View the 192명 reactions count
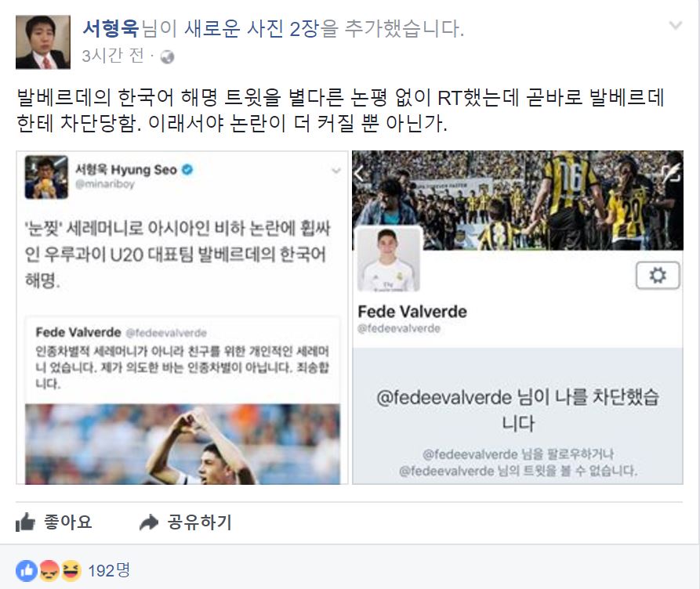This screenshot has width=700, height=589. pos(109,570)
